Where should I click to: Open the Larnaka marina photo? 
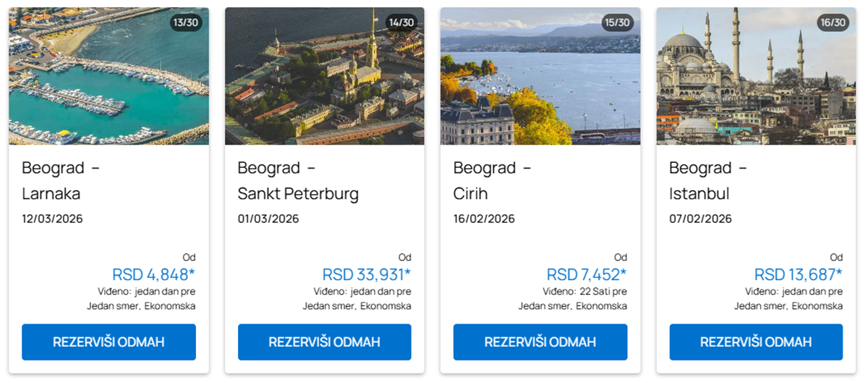(x=109, y=80)
